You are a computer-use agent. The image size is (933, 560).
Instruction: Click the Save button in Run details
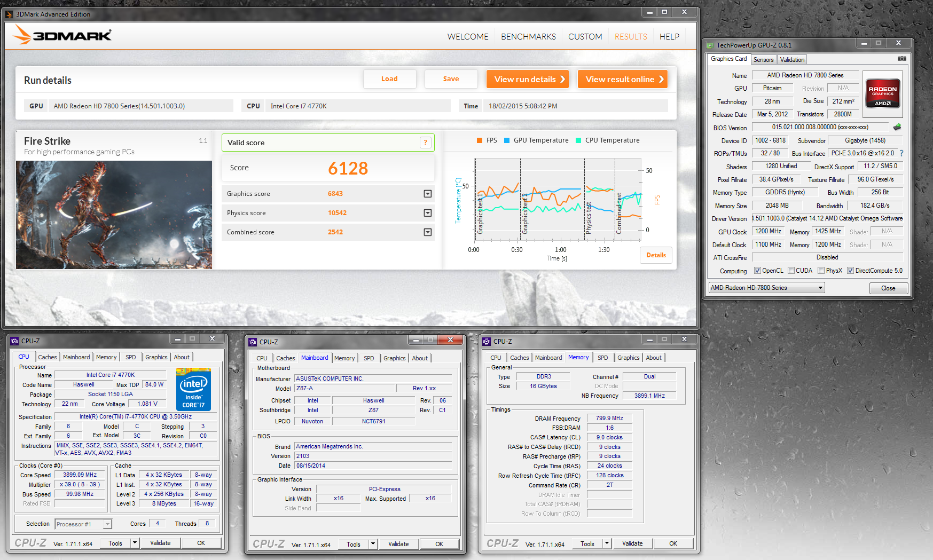pos(451,79)
